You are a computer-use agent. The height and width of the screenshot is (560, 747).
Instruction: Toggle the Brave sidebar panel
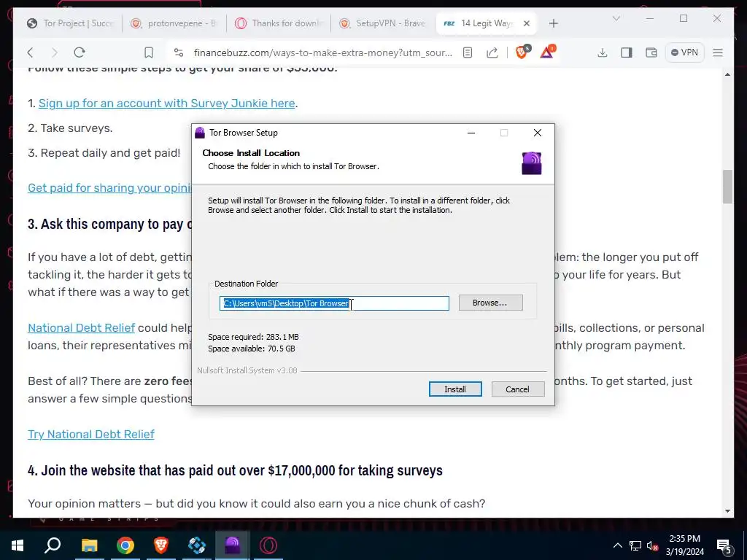point(627,52)
